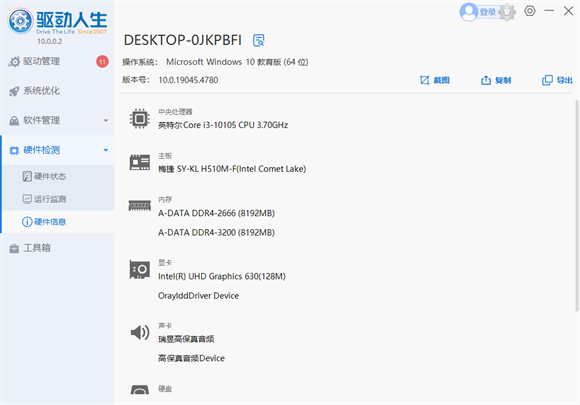Click the 截图 screenshot button
The image size is (580, 405).
click(x=435, y=80)
